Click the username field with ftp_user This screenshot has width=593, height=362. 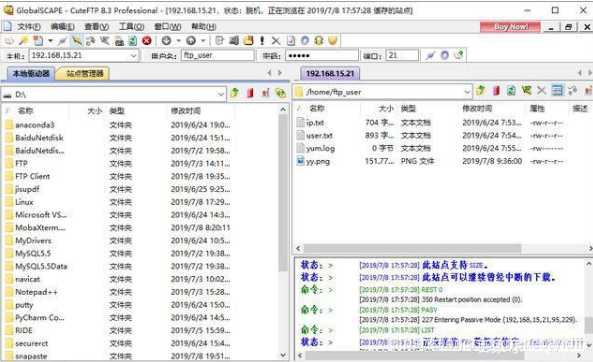click(218, 56)
